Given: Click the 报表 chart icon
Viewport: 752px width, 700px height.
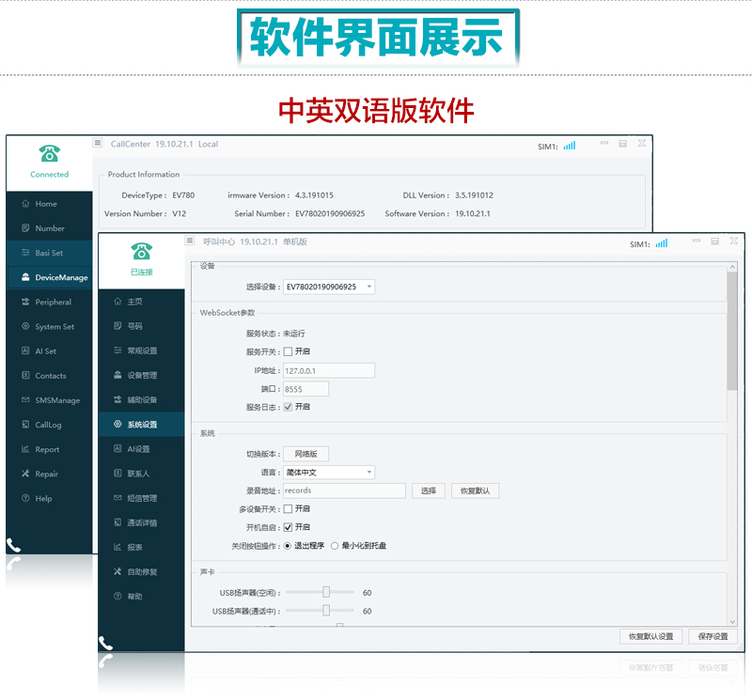Looking at the screenshot, I should coord(117,547).
